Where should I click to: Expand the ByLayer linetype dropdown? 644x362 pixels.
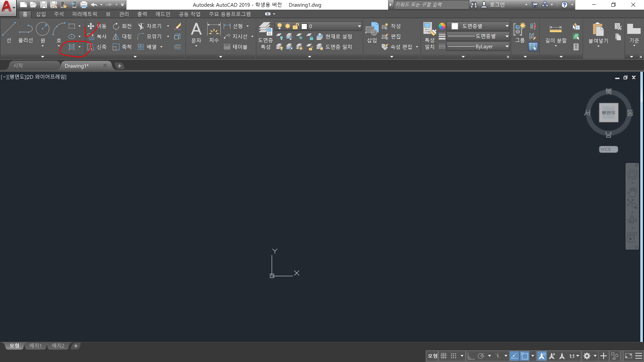[507, 47]
